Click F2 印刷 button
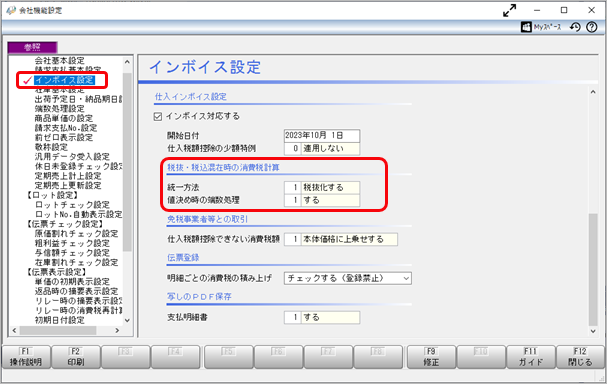The height and width of the screenshot is (384, 607). (x=75, y=357)
